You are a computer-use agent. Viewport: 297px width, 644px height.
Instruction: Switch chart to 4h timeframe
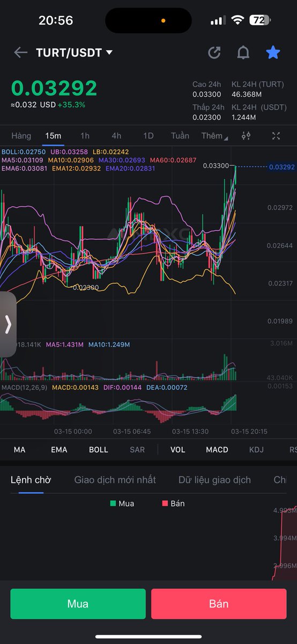point(116,136)
